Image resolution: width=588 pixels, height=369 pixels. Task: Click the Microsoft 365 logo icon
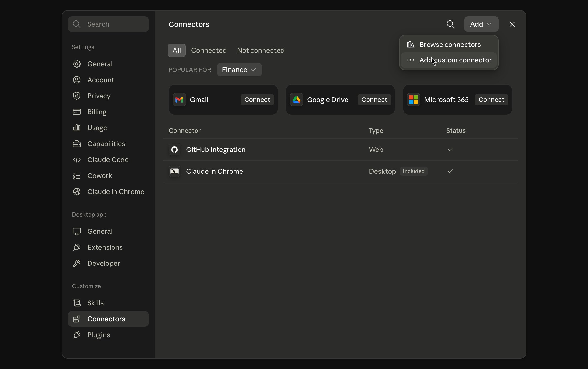click(x=414, y=100)
